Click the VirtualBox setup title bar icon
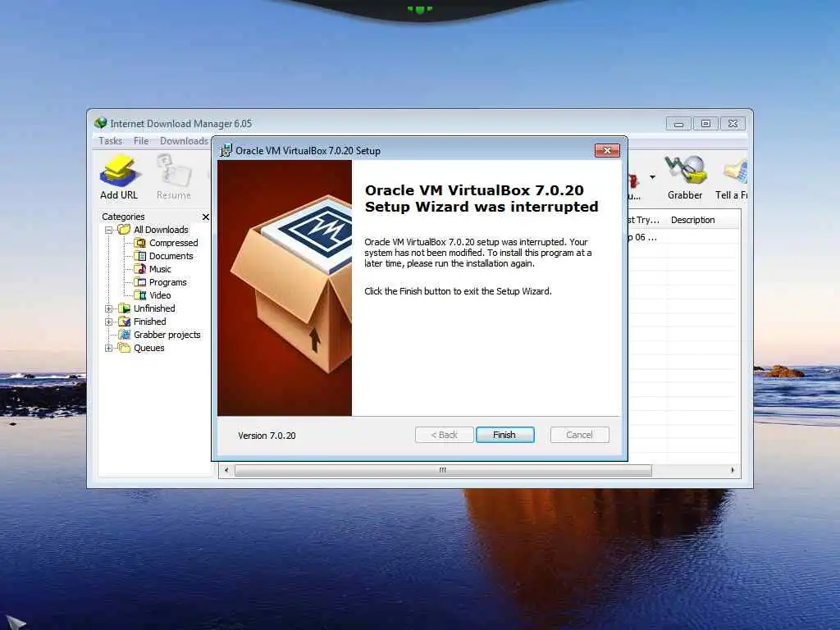 226,151
